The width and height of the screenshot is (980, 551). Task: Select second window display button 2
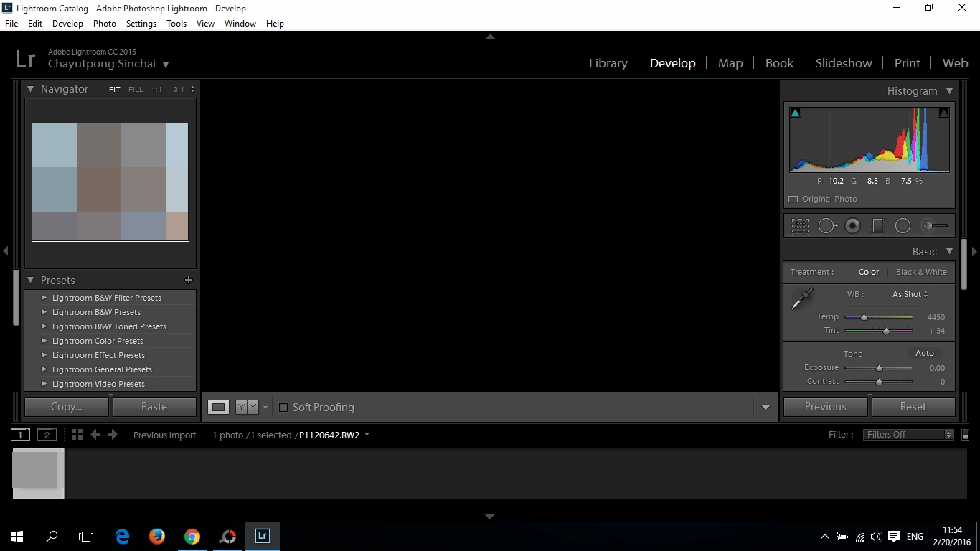pos(47,435)
